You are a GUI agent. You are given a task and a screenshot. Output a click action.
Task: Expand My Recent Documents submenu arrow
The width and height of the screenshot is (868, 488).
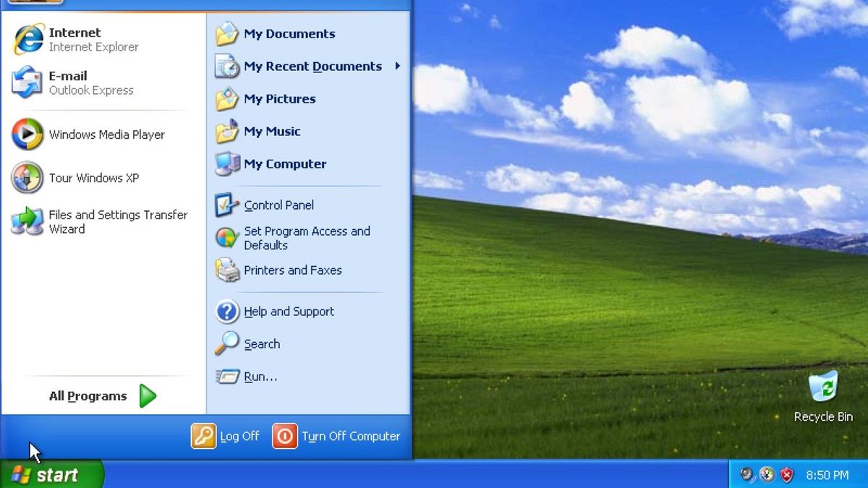tap(397, 66)
